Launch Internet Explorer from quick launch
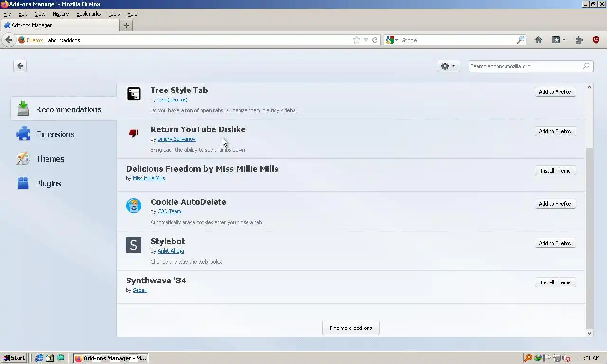This screenshot has height=364, width=607. pos(39,358)
